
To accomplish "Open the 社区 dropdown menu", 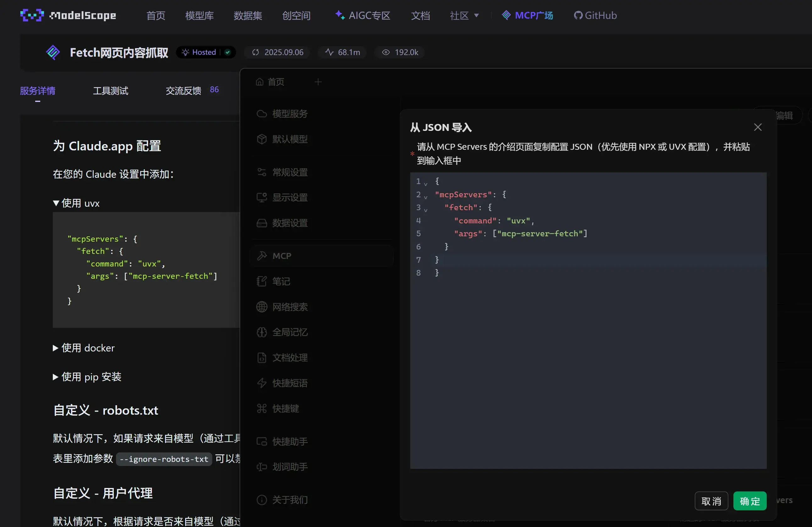I will pos(464,15).
